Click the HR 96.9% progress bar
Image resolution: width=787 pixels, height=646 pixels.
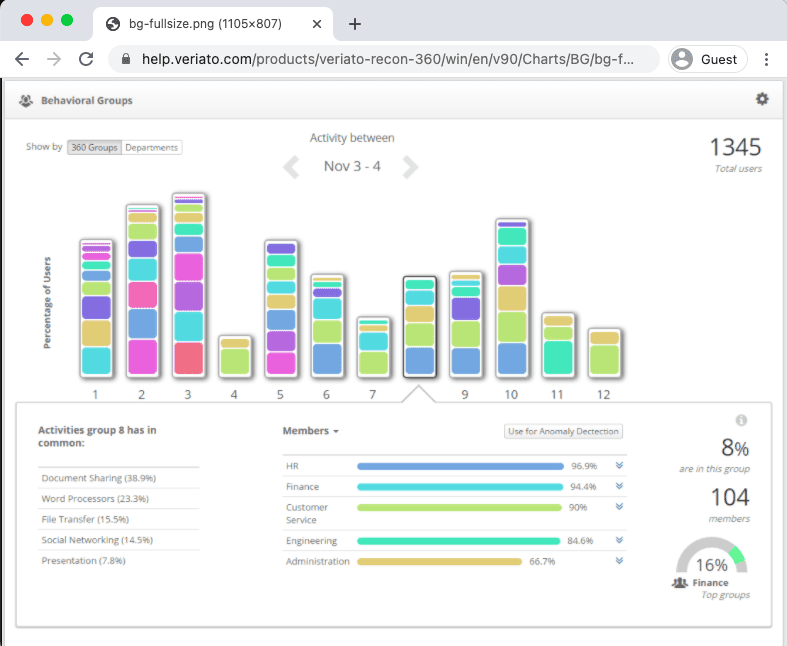pyautogui.click(x=460, y=466)
